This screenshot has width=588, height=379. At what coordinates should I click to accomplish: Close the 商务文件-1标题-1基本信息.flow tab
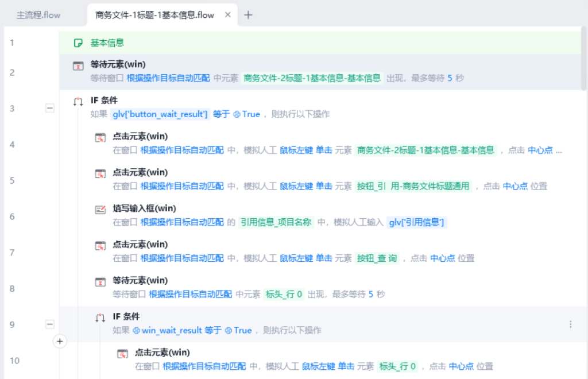point(227,15)
